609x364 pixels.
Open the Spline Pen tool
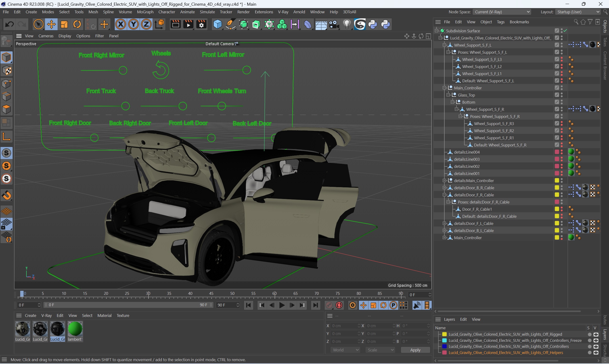231,24
